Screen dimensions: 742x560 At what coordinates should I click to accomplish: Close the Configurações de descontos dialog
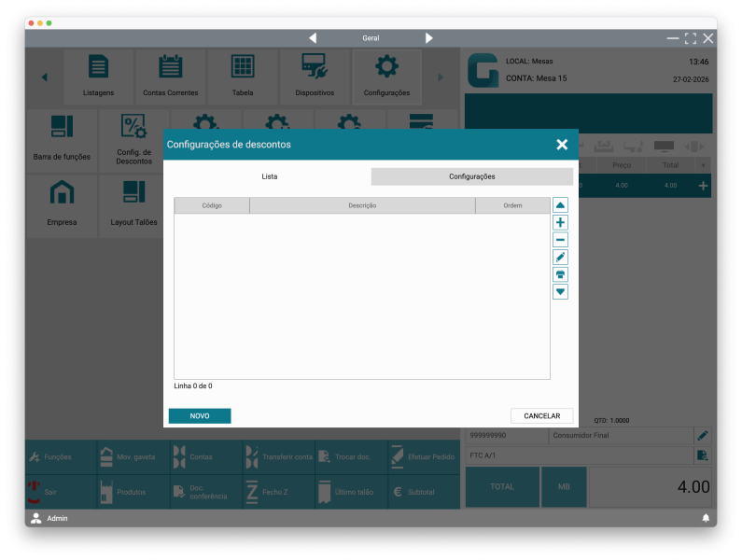click(562, 145)
